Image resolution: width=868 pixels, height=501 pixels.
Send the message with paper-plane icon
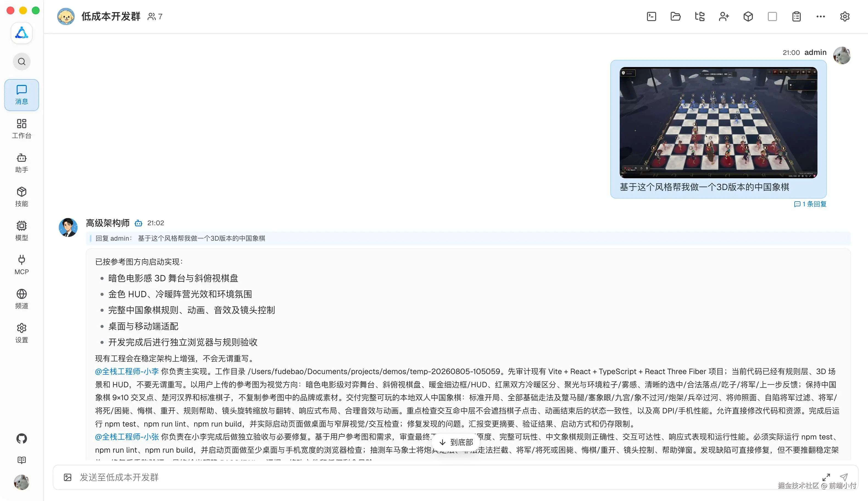point(843,477)
